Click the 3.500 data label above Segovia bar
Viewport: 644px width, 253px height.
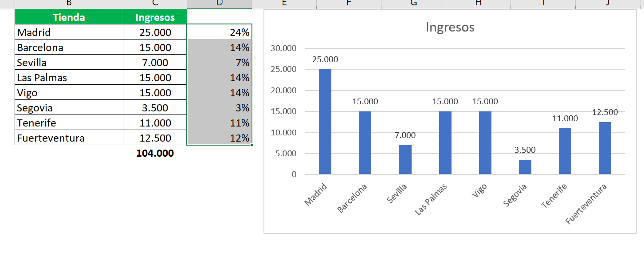[x=525, y=150]
